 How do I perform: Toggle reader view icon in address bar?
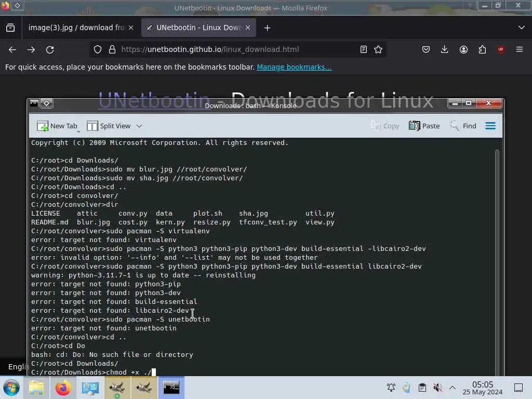tap(363, 49)
